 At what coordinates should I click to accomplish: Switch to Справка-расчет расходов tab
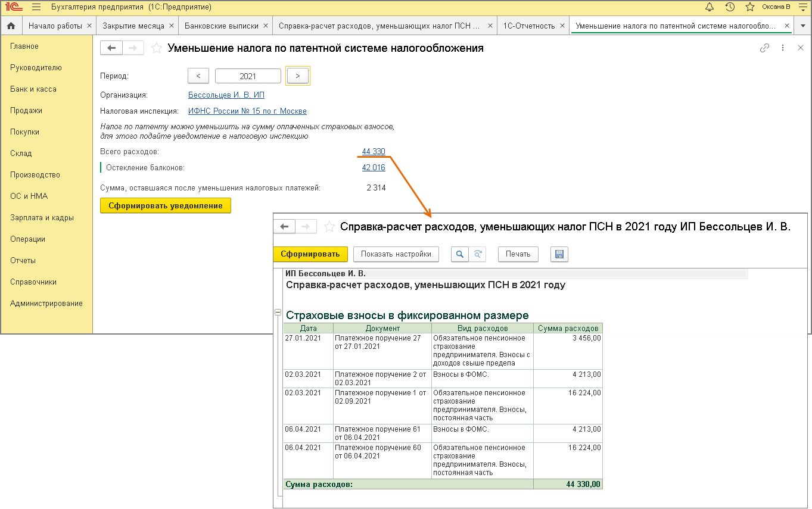coord(379,26)
